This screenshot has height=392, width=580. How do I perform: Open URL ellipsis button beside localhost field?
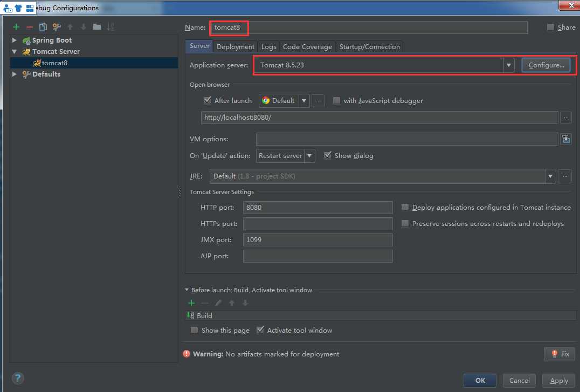(x=566, y=118)
